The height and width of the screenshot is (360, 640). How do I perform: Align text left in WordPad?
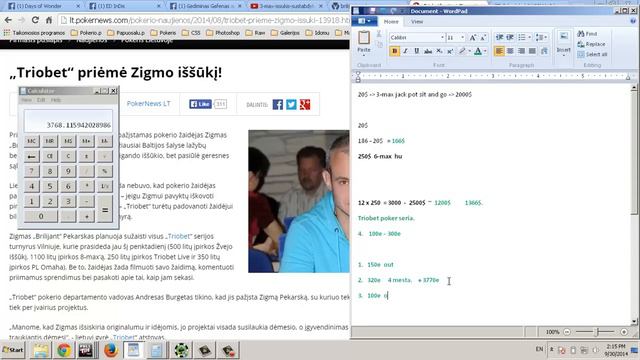coord(499,51)
